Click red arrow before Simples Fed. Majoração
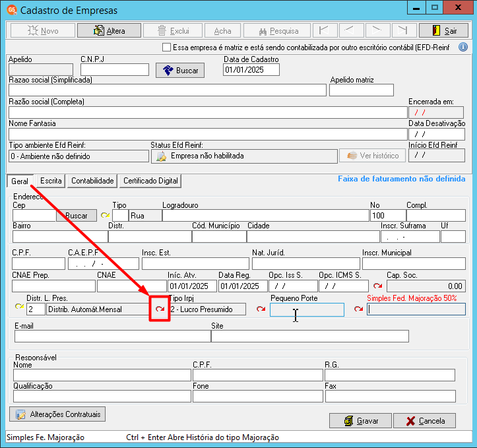Image resolution: width=477 pixels, height=448 pixels. tap(359, 309)
